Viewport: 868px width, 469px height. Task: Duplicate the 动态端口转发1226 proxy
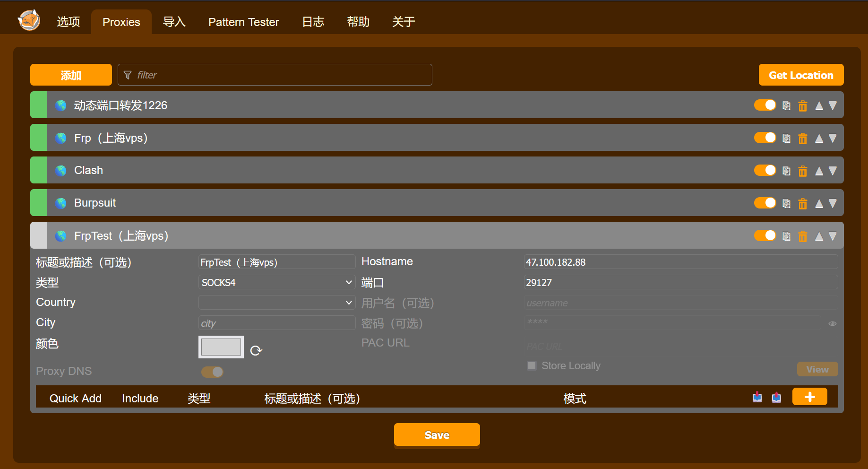(x=786, y=105)
